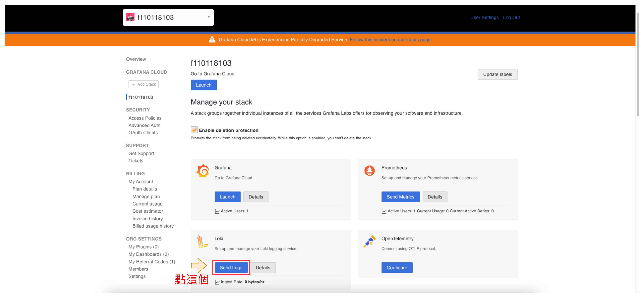Click the warning triangle in orange banner
The width and height of the screenshot is (644, 298).
pyautogui.click(x=212, y=40)
